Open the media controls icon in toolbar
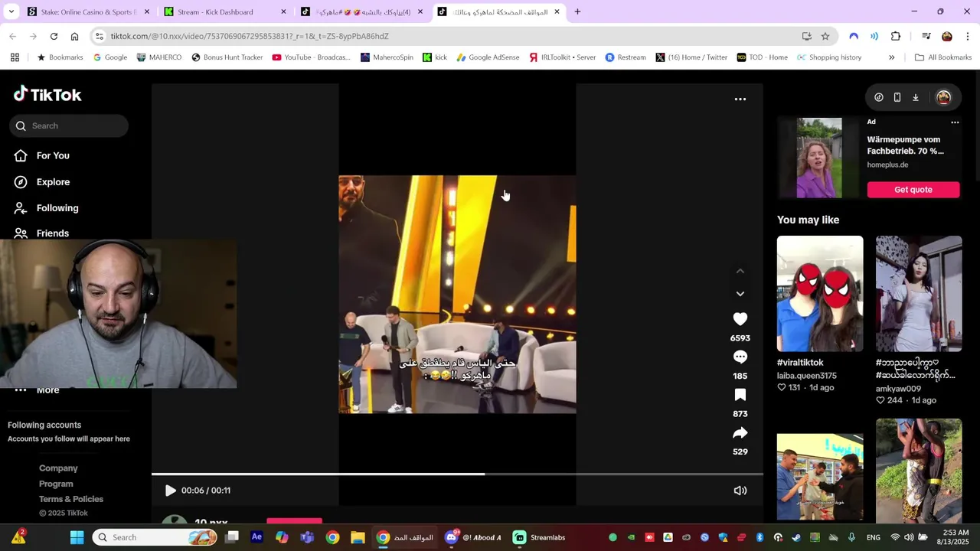Screen dimensions: 980x551 pyautogui.click(x=926, y=36)
